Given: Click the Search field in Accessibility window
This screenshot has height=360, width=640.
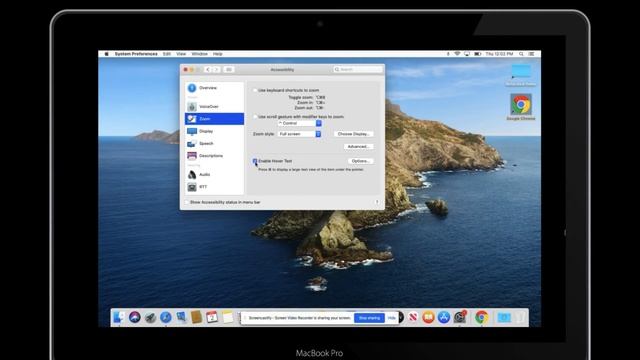Looking at the screenshot, I should [x=358, y=69].
